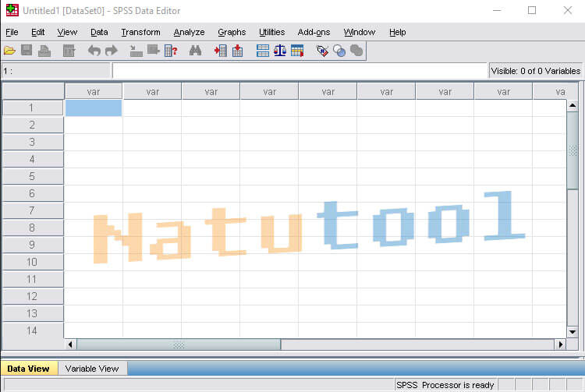585x392 pixels.
Task: Click the horizontal scrollbar right arrow
Action: coord(559,344)
